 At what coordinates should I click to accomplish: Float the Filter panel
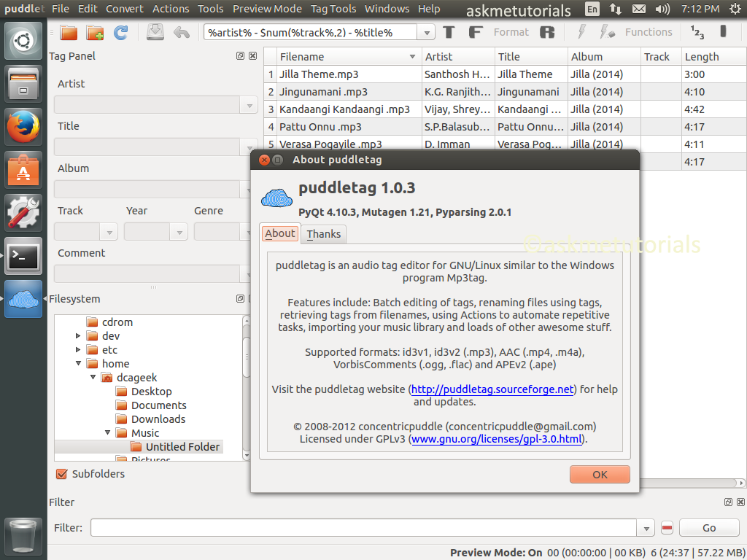point(728,502)
